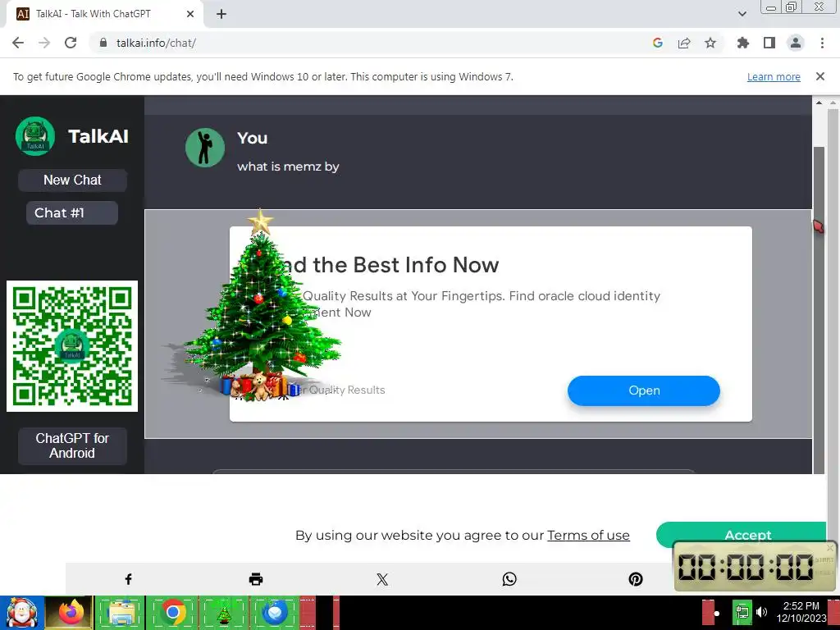840x630 pixels.
Task: Click the browser forward arrow
Action: [x=44, y=43]
